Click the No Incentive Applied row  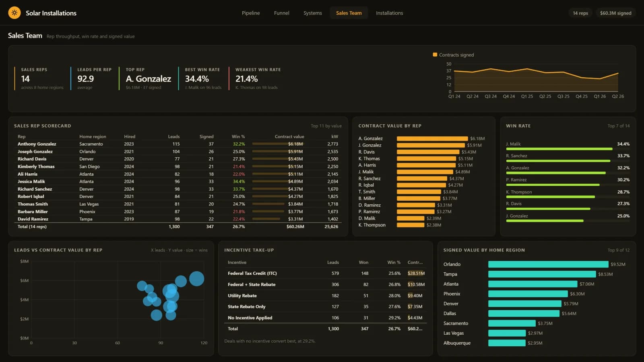[325, 318]
